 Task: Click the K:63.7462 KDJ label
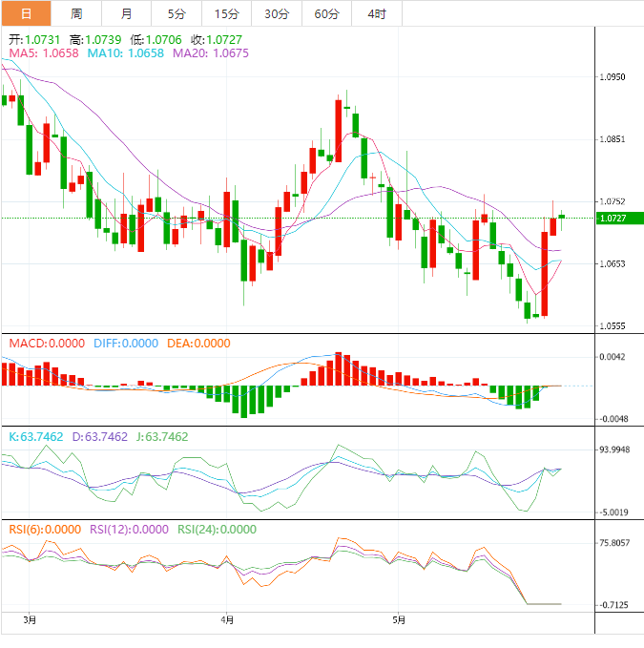36,436
